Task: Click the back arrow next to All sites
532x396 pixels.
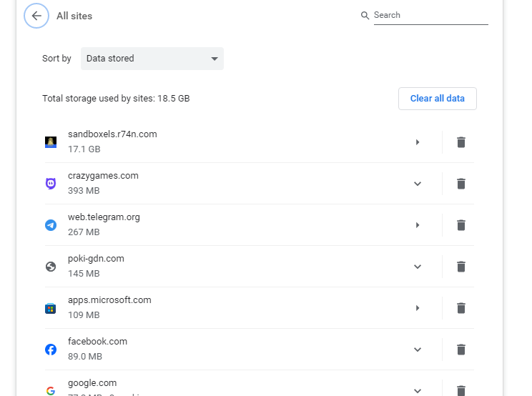Action: (36, 16)
